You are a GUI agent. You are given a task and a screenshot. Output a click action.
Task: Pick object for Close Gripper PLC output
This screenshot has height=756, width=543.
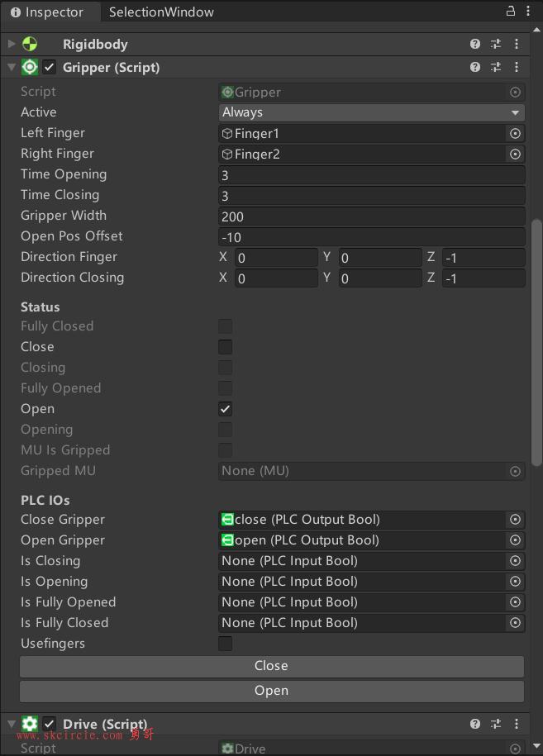[515, 519]
